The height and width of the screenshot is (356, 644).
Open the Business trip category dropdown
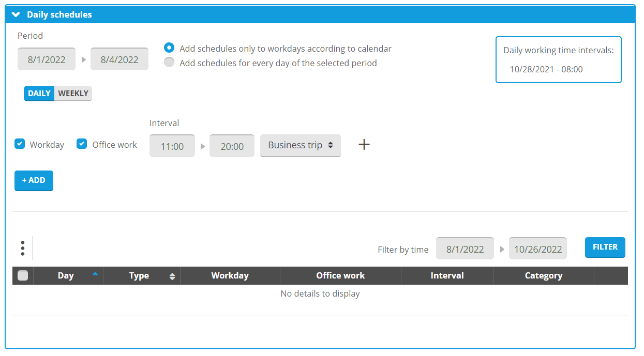(301, 145)
